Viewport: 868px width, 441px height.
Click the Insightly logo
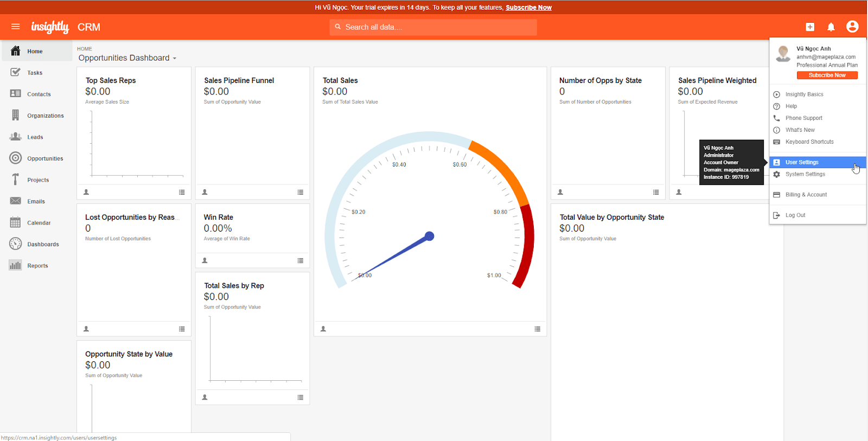(x=50, y=27)
